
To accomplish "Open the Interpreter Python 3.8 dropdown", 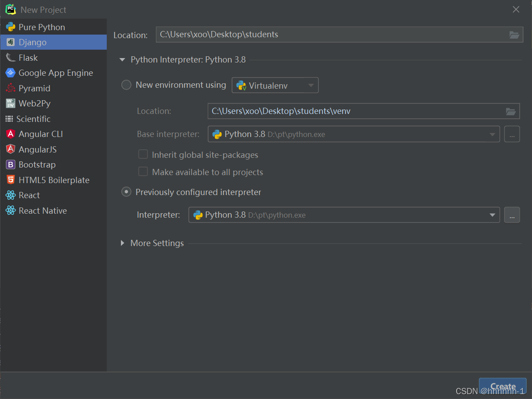I will click(344, 215).
